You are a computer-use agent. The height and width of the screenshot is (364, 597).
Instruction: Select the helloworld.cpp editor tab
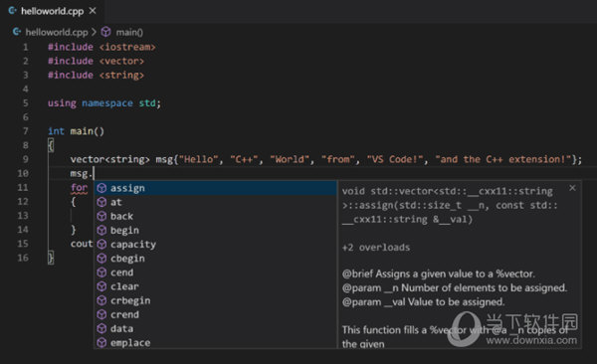(x=52, y=11)
